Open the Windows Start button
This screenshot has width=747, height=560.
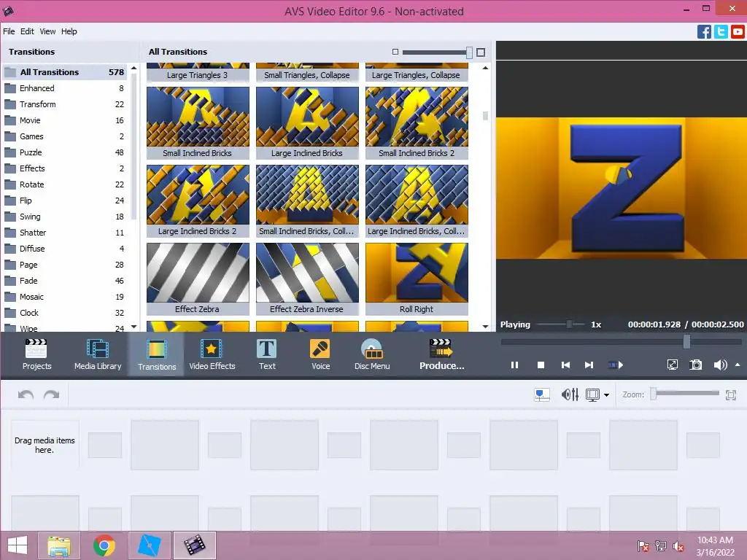pyautogui.click(x=18, y=545)
